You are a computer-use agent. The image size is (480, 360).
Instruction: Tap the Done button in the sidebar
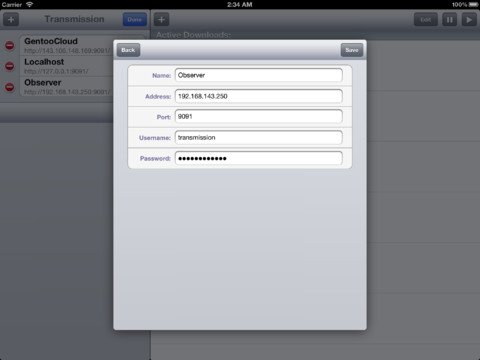[135, 20]
